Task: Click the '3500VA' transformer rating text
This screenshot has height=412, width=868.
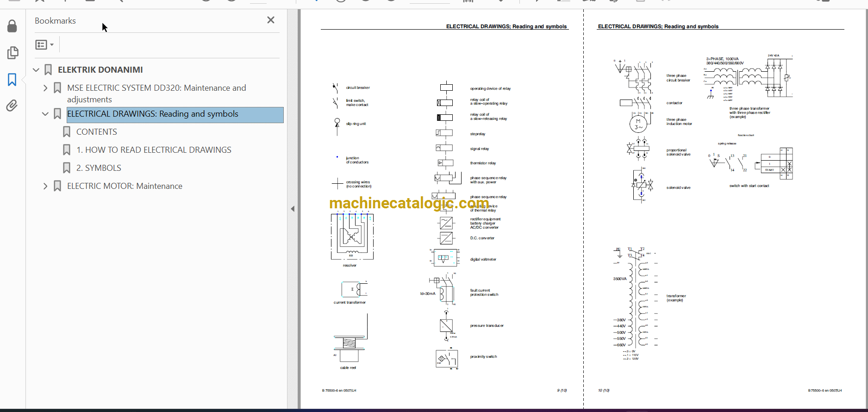Action: (620, 279)
